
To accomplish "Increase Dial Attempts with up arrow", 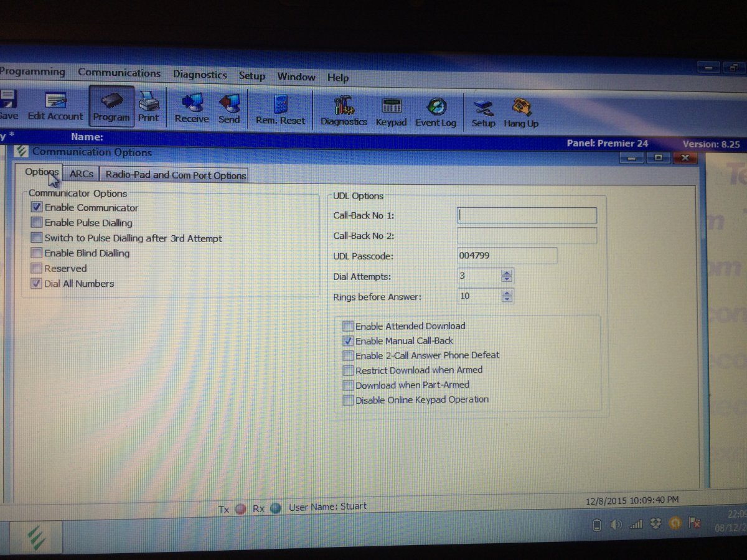I will 507,272.
